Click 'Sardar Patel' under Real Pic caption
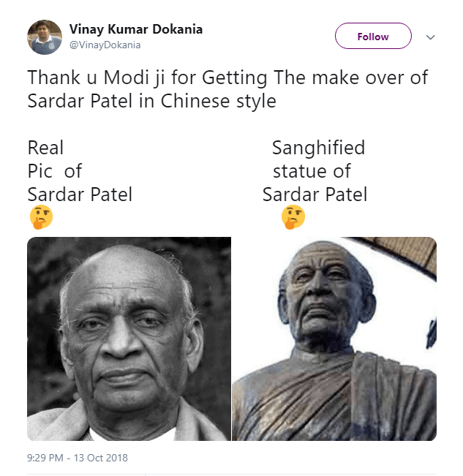Screen dimensions: 463x476 click(x=80, y=194)
